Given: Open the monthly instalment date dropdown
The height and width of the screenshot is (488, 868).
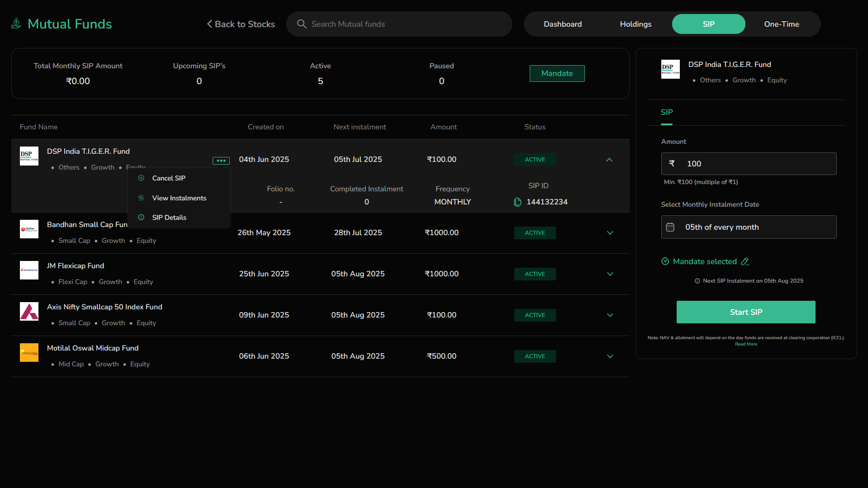Looking at the screenshot, I should (x=749, y=227).
